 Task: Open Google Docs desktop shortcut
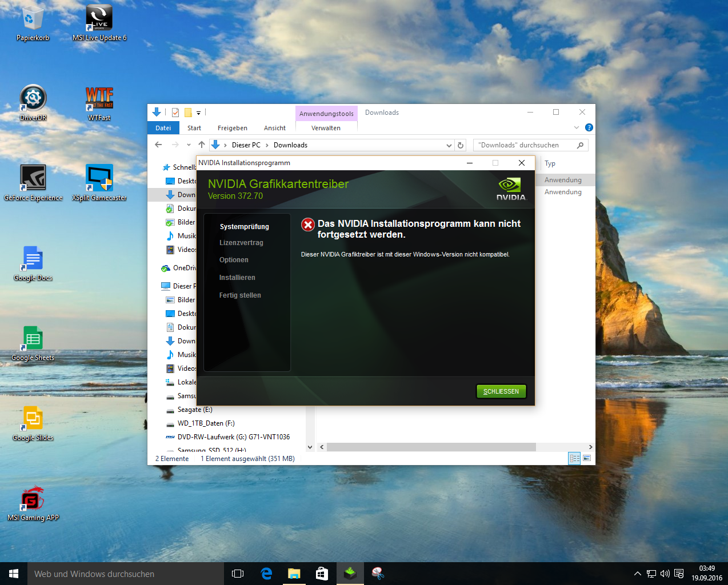33,263
